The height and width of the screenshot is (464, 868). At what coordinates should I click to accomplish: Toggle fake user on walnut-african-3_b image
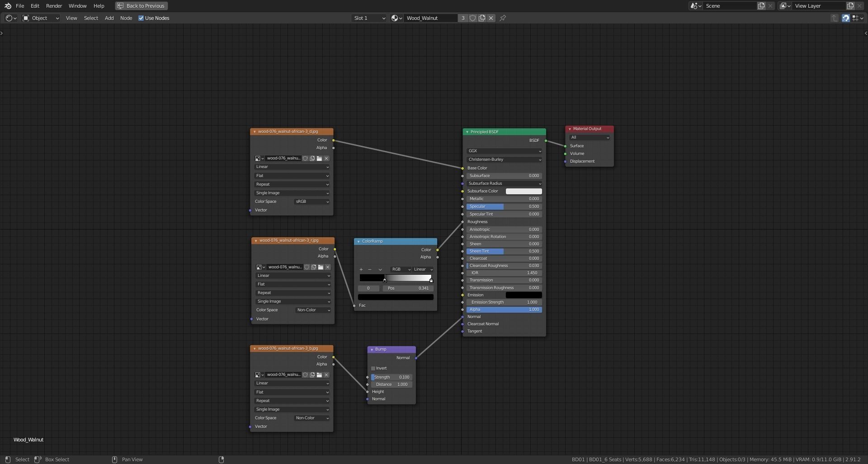pyautogui.click(x=305, y=375)
